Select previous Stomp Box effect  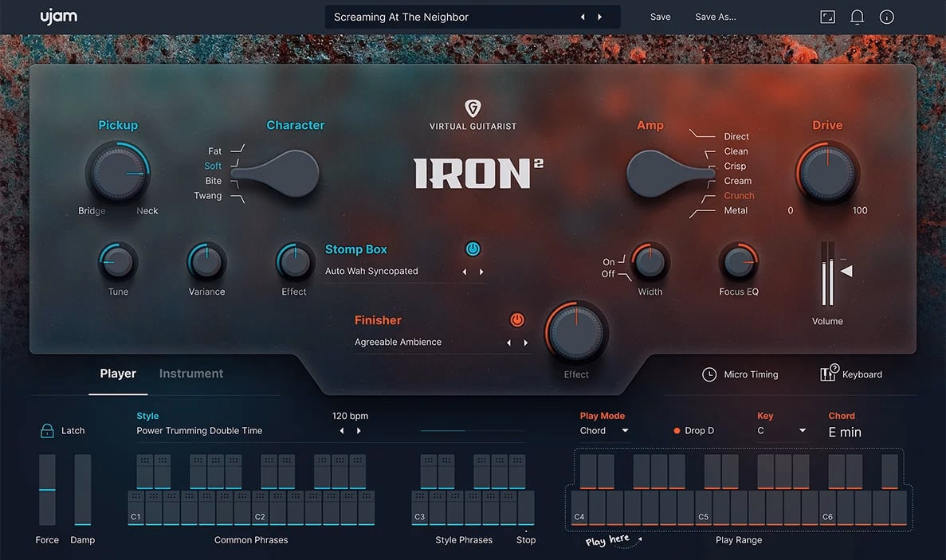pyautogui.click(x=464, y=272)
